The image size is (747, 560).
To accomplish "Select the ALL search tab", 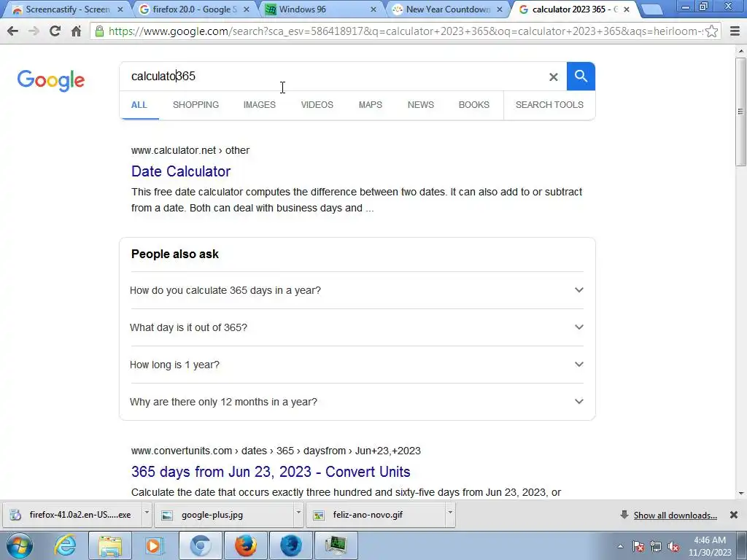I will tap(139, 105).
